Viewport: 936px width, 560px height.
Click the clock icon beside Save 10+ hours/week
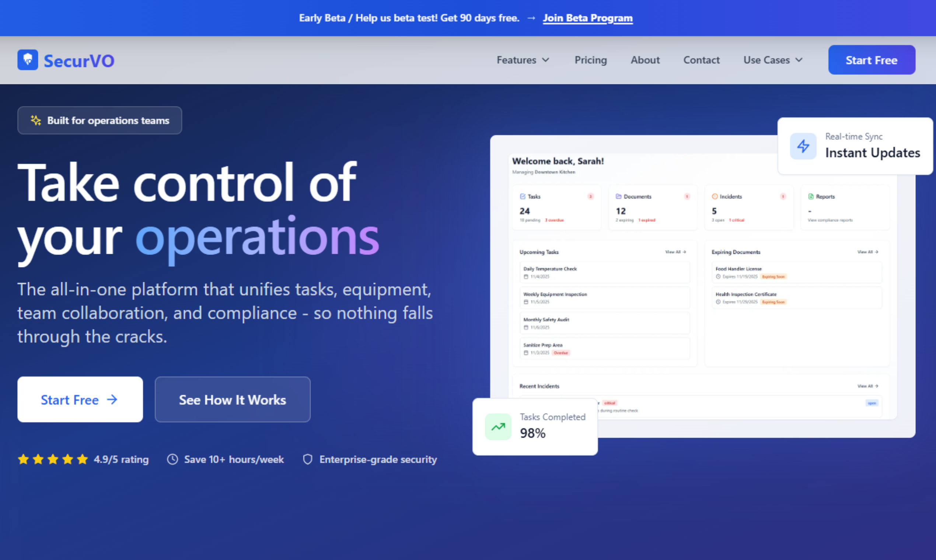[172, 459]
